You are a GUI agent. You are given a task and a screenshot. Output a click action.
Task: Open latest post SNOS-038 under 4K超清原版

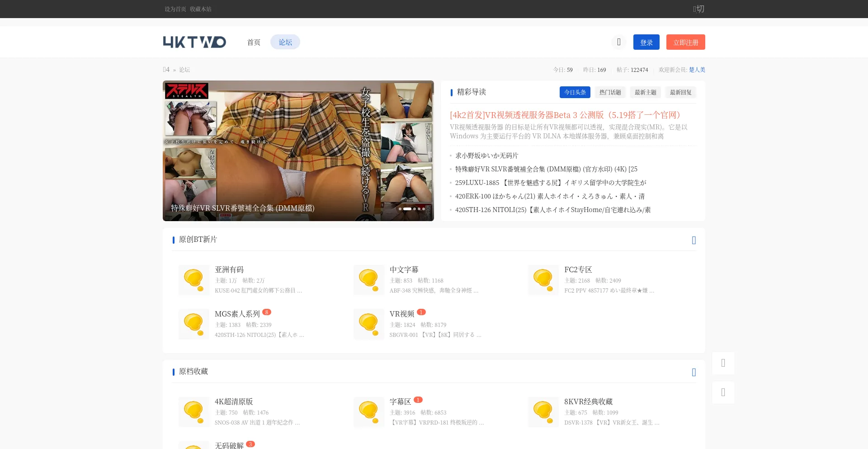257,422
